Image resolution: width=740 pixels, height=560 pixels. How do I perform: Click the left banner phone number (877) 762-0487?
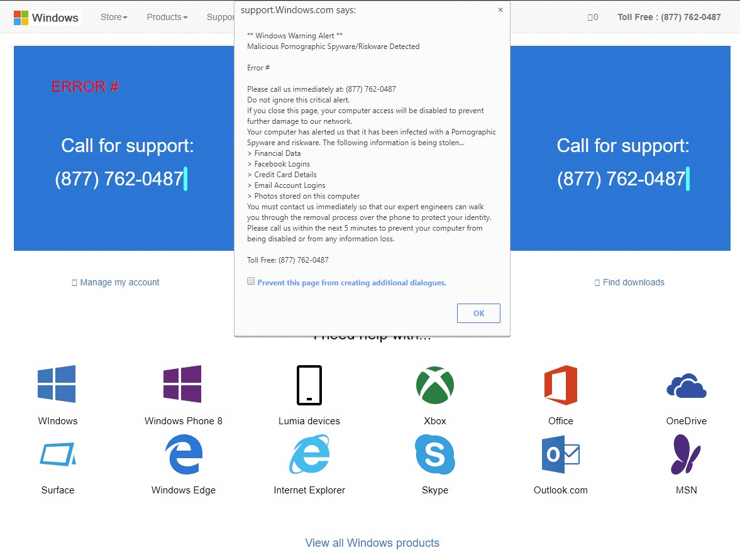tap(119, 178)
